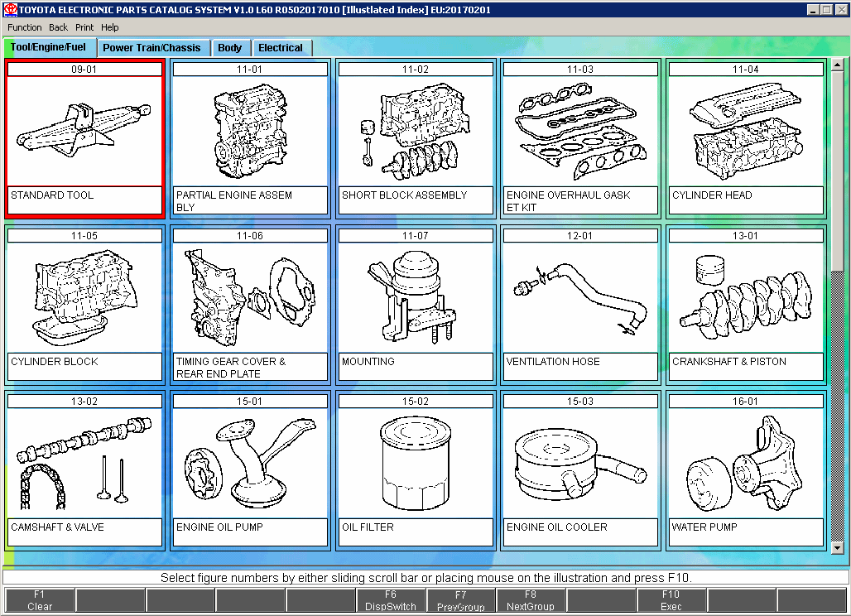851x616 pixels.
Task: Select the Oil Filter illustration
Action: click(415, 463)
